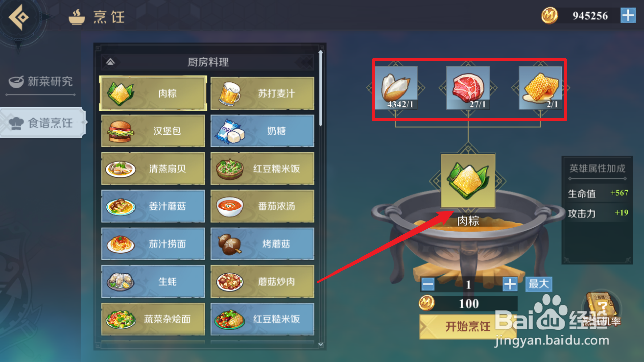The height and width of the screenshot is (362, 644).
Task: Choose the 苏打麦汁 recipe
Action: (262, 94)
